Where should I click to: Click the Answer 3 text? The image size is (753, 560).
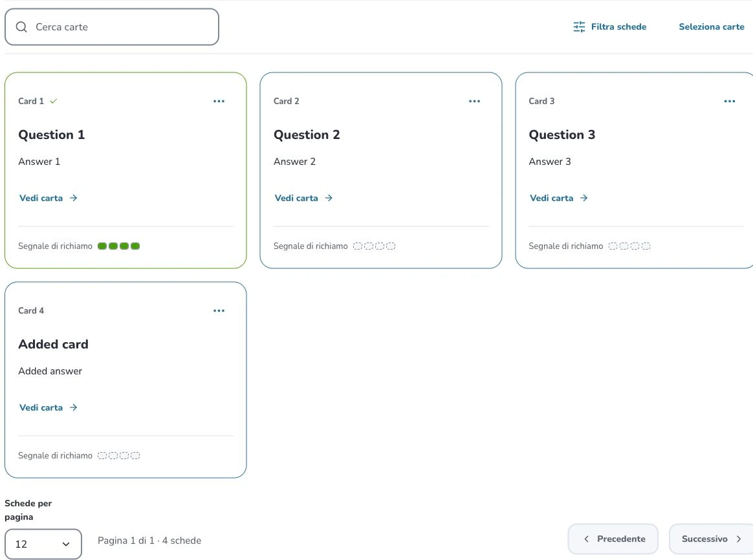click(x=550, y=162)
